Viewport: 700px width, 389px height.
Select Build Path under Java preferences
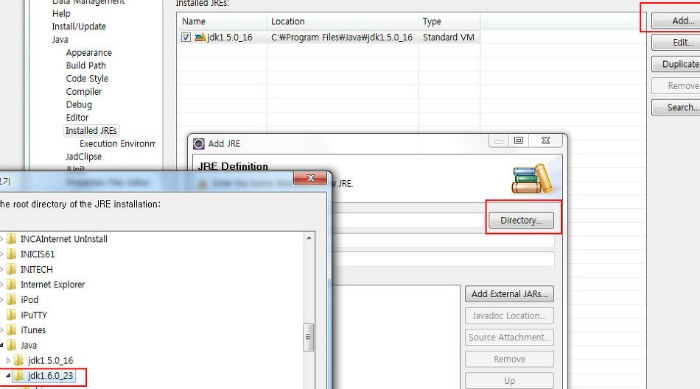pos(86,65)
